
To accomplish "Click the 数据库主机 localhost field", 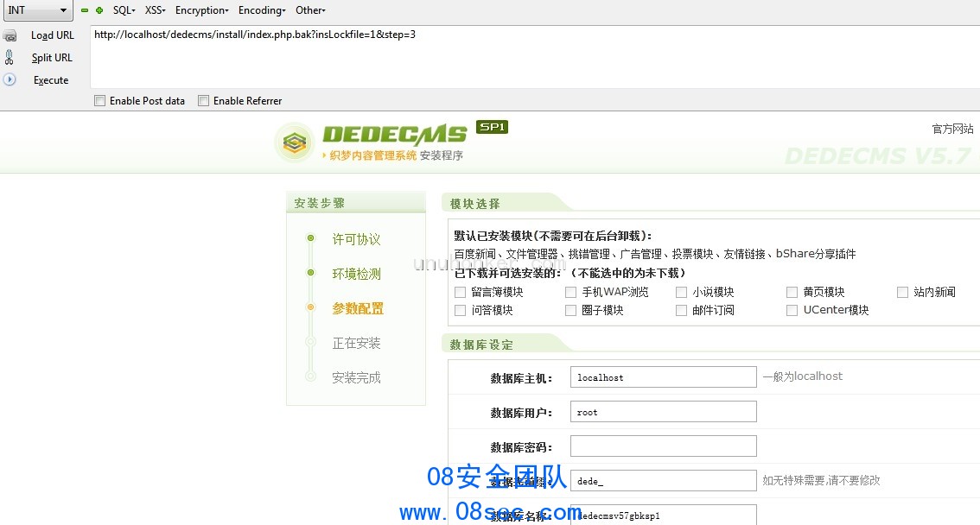I will (663, 377).
